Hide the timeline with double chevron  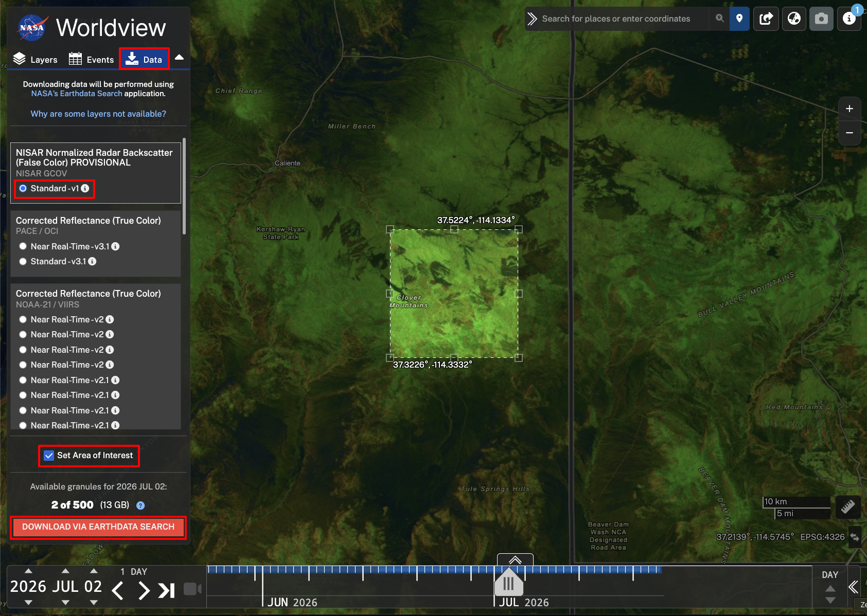click(854, 587)
